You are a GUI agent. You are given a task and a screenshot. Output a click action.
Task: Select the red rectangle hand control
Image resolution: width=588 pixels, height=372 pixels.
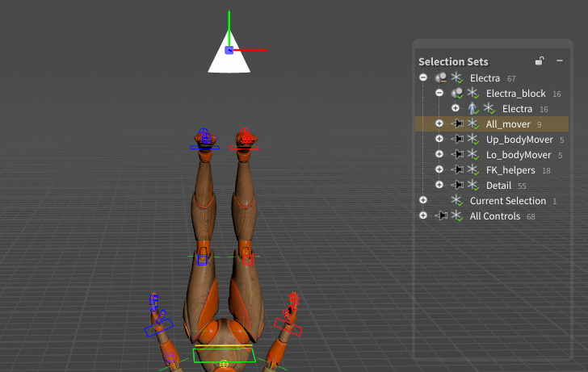pyautogui.click(x=288, y=327)
